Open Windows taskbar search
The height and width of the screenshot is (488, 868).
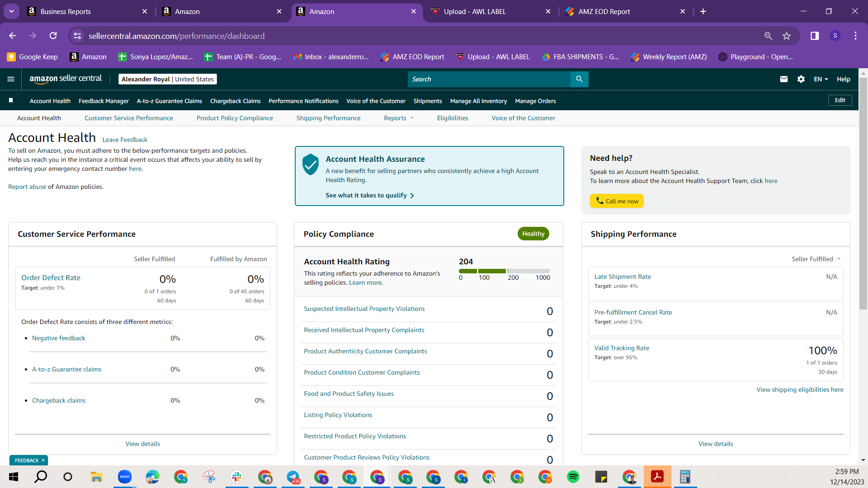pos(41,477)
